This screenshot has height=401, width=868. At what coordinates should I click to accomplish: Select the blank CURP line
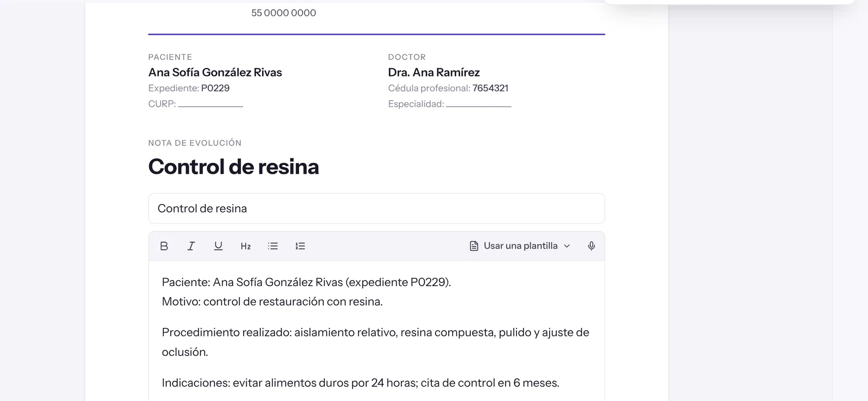click(210, 104)
